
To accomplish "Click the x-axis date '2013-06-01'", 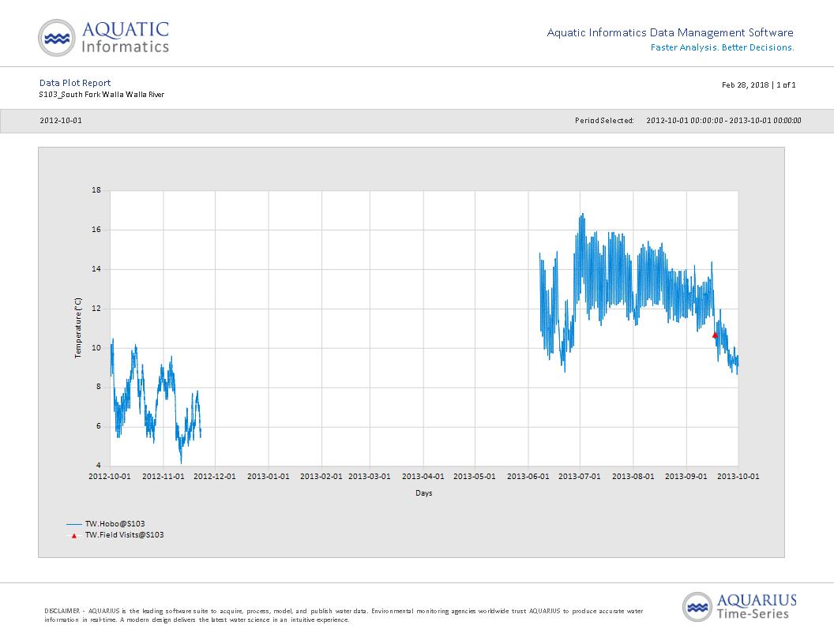I will (x=528, y=476).
